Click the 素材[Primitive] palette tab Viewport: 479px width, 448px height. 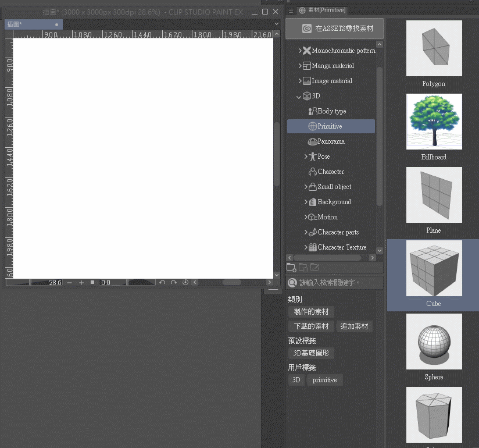(323, 10)
